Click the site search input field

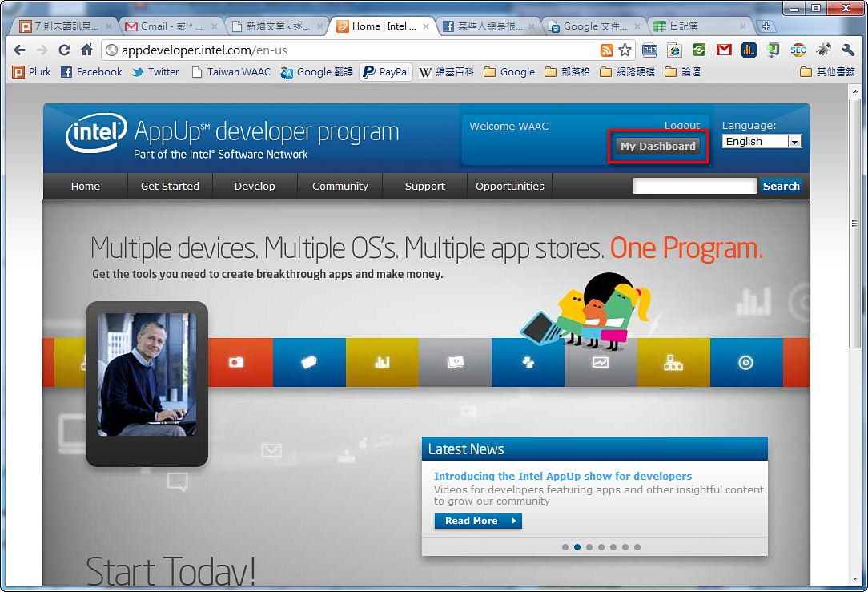(695, 186)
